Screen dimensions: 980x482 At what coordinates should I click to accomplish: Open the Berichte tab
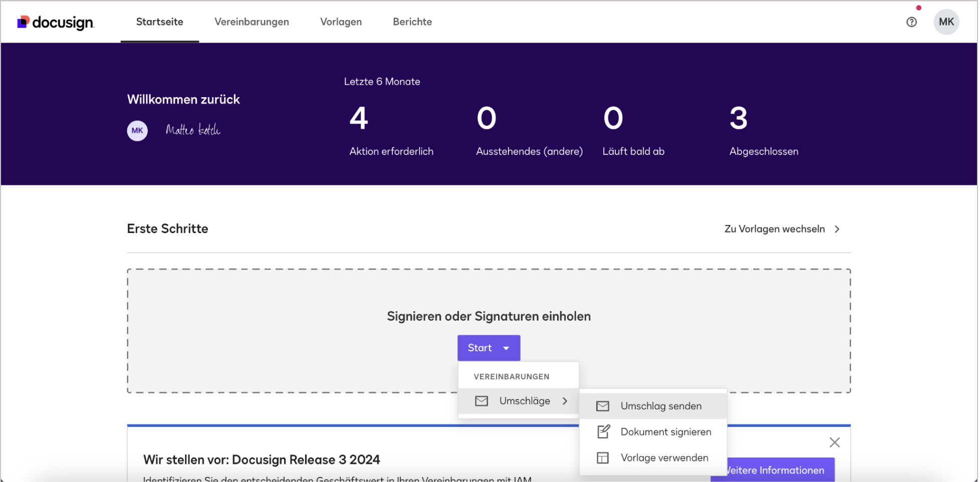[x=412, y=22]
